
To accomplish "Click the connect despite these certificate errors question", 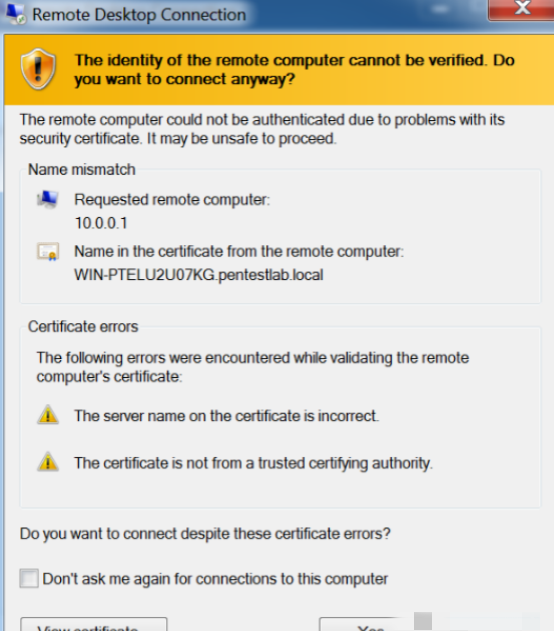I will coord(205,534).
